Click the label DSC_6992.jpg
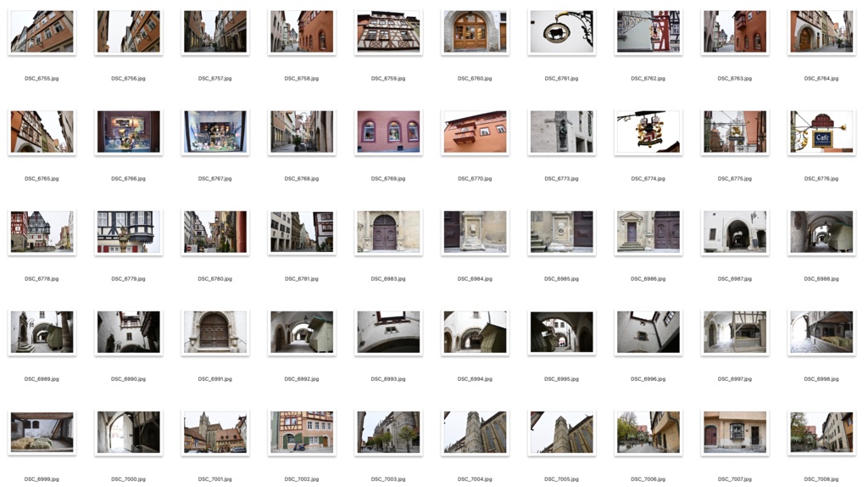 [302, 379]
